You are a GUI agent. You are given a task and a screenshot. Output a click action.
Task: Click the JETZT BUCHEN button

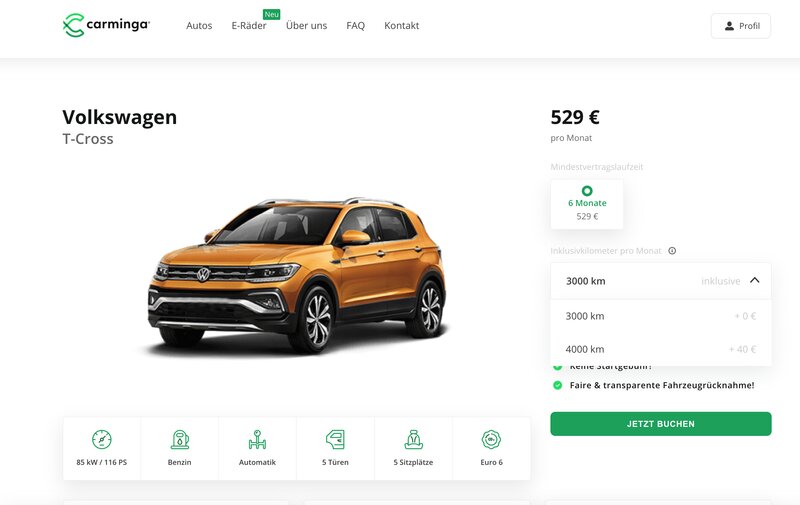pos(661,424)
